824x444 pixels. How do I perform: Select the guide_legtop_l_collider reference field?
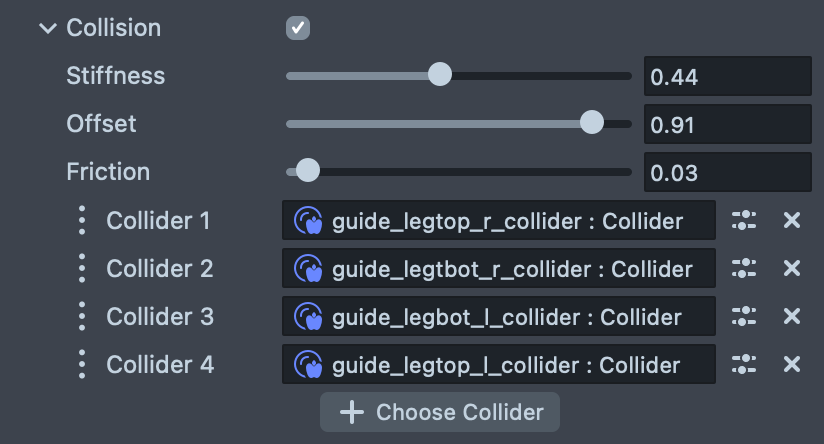(499, 364)
